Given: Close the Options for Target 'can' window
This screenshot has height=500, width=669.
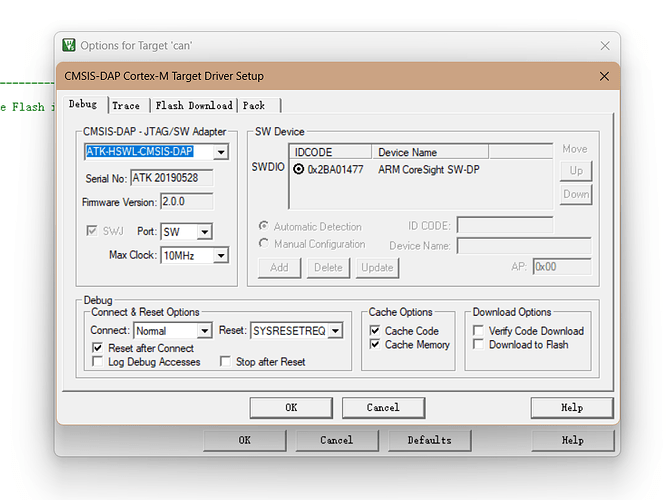Looking at the screenshot, I should click(x=605, y=46).
